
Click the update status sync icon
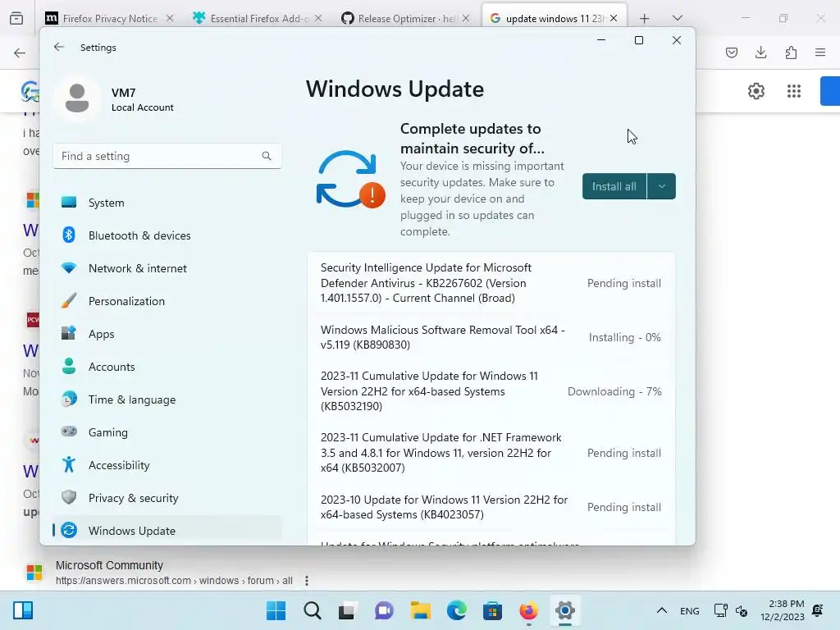point(350,180)
